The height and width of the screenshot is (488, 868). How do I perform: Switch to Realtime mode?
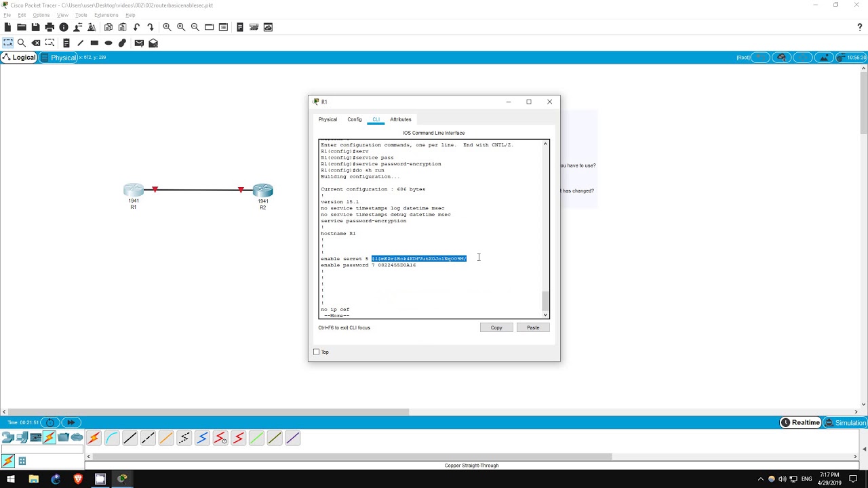pos(801,423)
